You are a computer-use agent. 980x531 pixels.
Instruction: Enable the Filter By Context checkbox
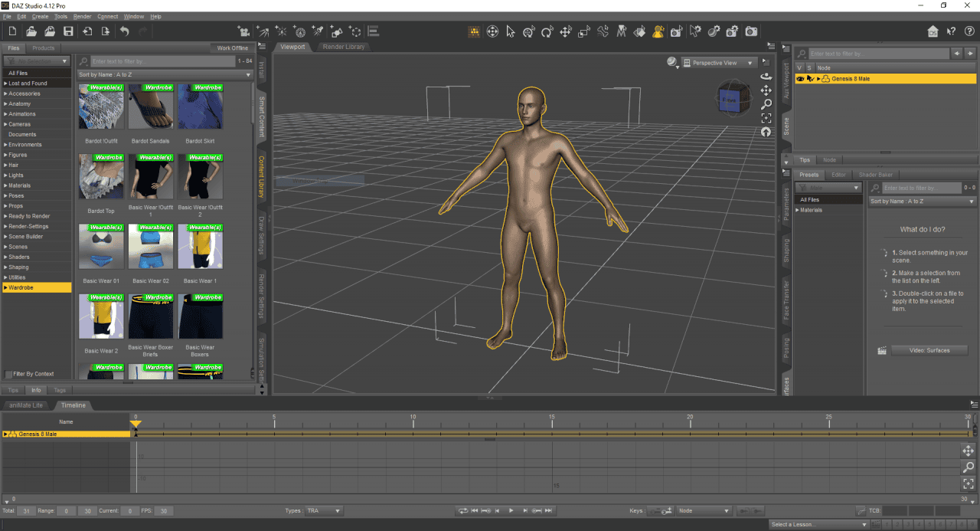8,374
